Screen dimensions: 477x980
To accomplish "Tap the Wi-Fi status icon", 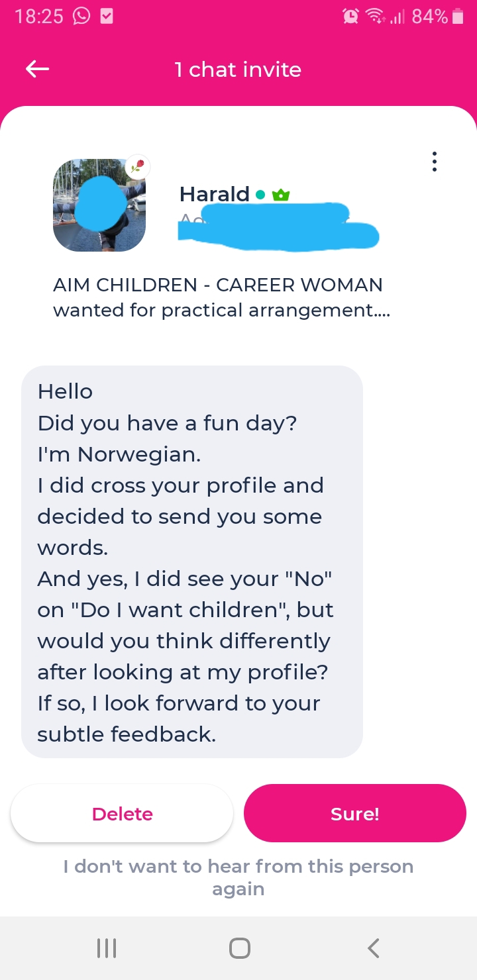I will 376,17.
